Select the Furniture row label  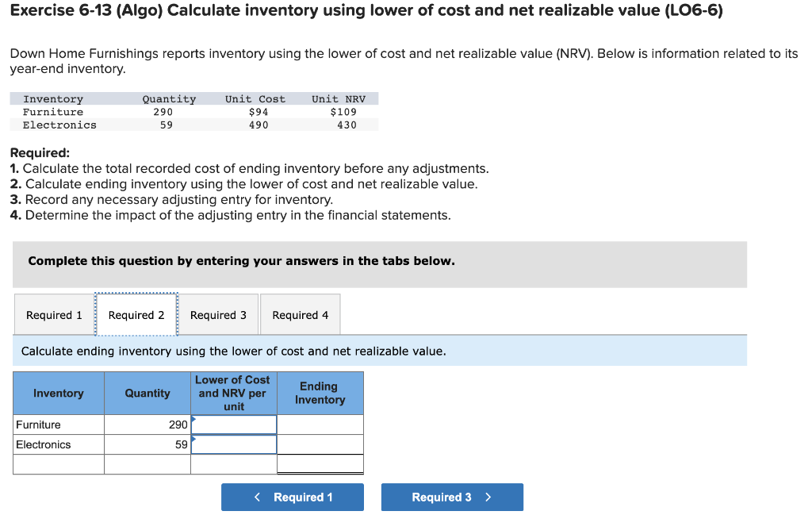(x=58, y=424)
